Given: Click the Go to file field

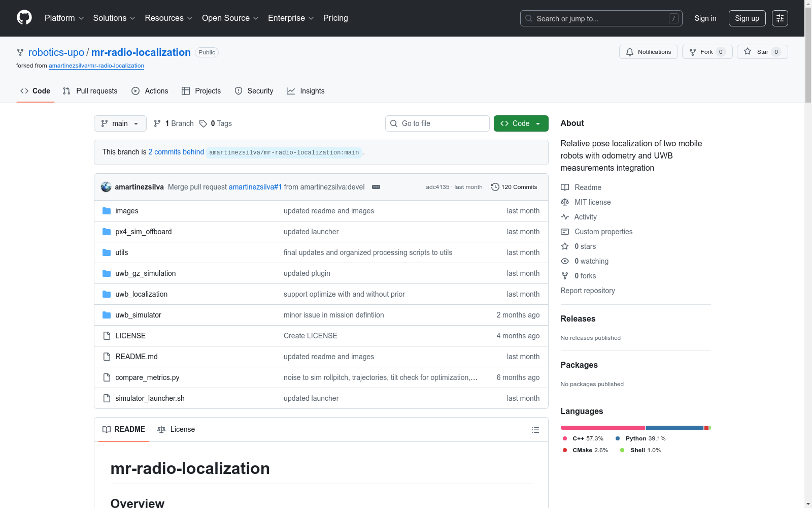Looking at the screenshot, I should (437, 123).
